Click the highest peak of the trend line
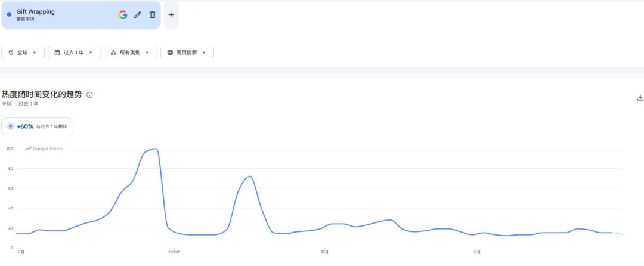Screen dimensions: 644x266 click(x=156, y=149)
